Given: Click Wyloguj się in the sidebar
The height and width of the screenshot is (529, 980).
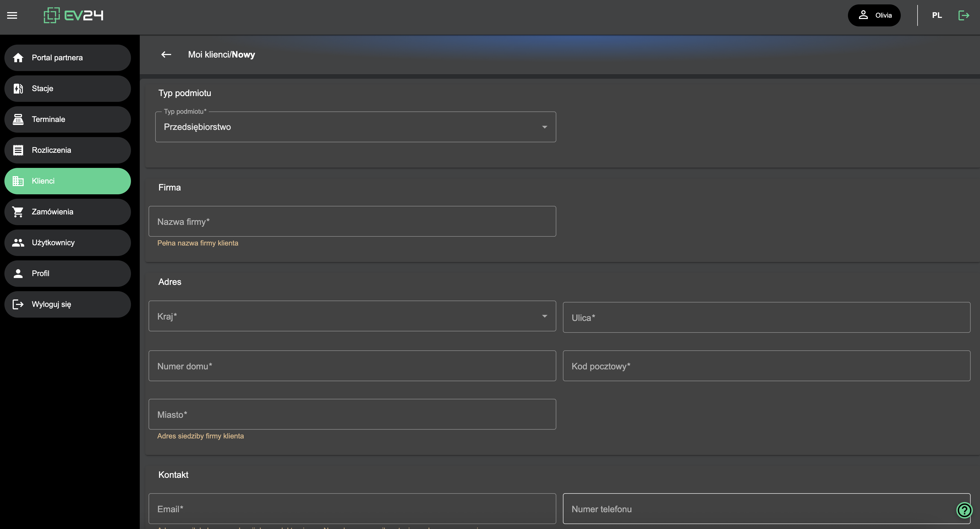Looking at the screenshot, I should pyautogui.click(x=68, y=304).
